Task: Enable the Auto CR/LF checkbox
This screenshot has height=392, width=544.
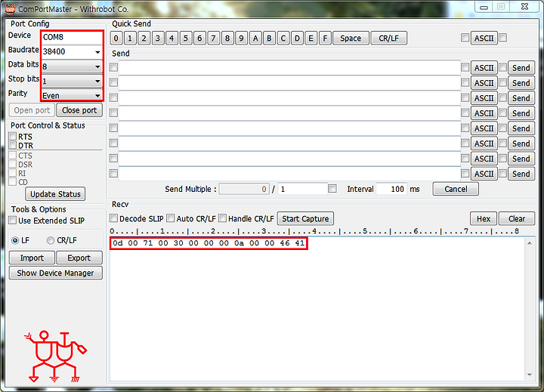Action: pos(170,218)
